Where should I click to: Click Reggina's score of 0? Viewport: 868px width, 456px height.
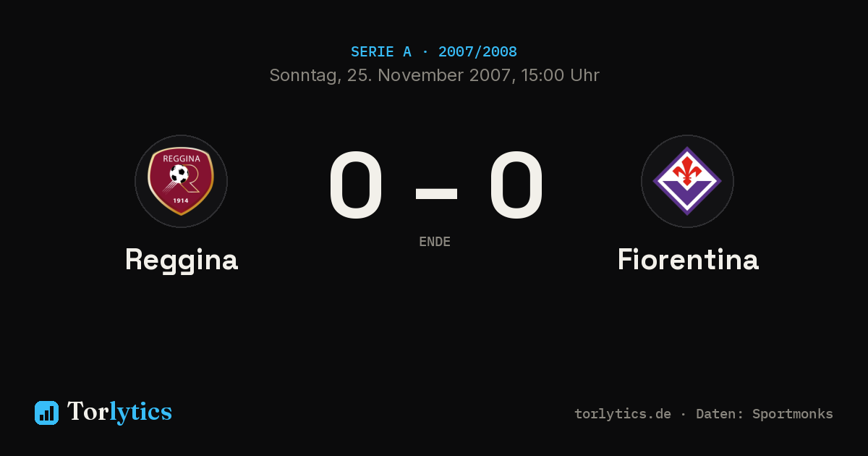click(x=356, y=185)
